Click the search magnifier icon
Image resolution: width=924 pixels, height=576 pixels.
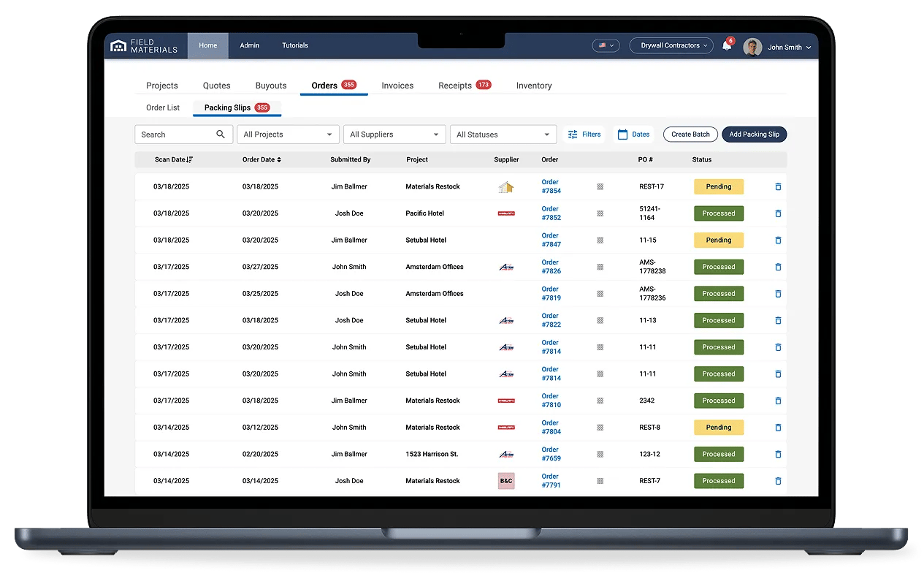(x=221, y=134)
